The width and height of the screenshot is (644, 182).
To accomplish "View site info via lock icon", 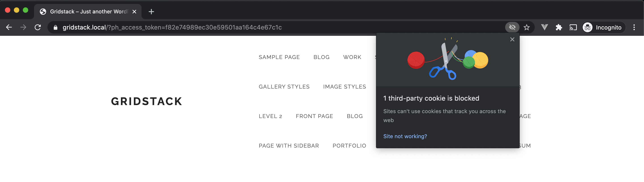I will [x=56, y=28].
